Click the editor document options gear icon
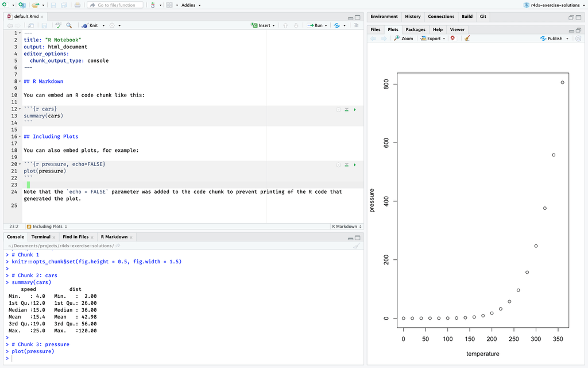Screen dimensions: 588x368 coord(112,25)
